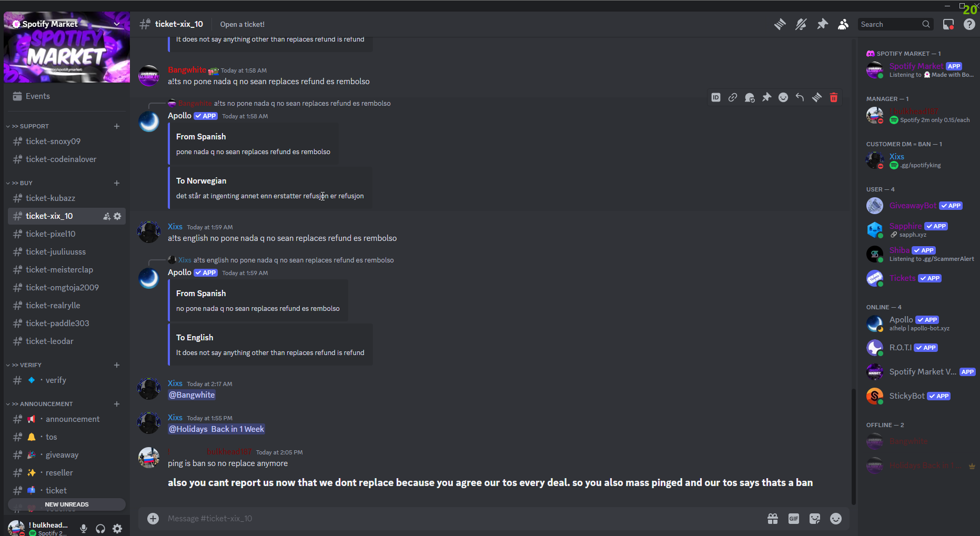Delete the hovered Apollo message
Viewport: 980px width, 536px height.
[834, 97]
